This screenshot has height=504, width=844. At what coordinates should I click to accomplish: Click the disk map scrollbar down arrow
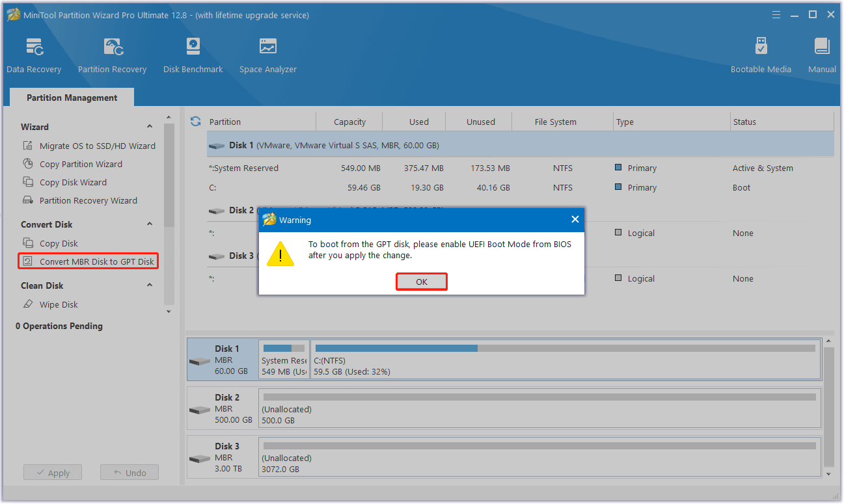(x=829, y=475)
